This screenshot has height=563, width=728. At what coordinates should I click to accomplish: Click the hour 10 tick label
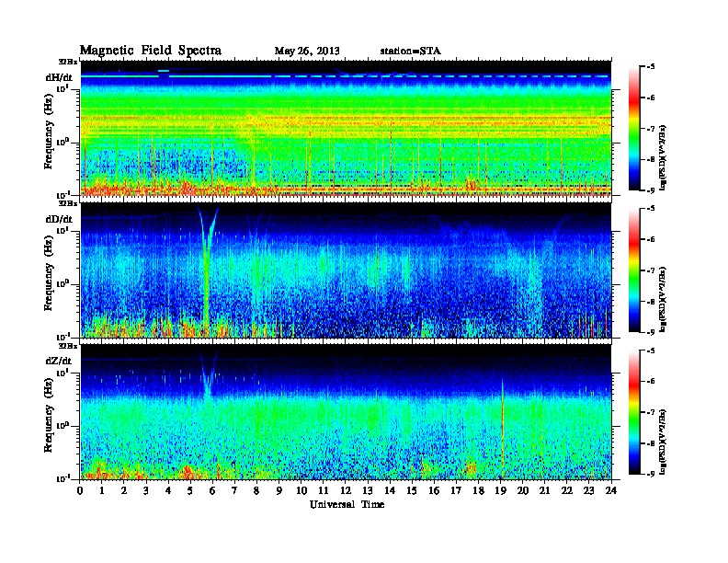tap(301, 490)
